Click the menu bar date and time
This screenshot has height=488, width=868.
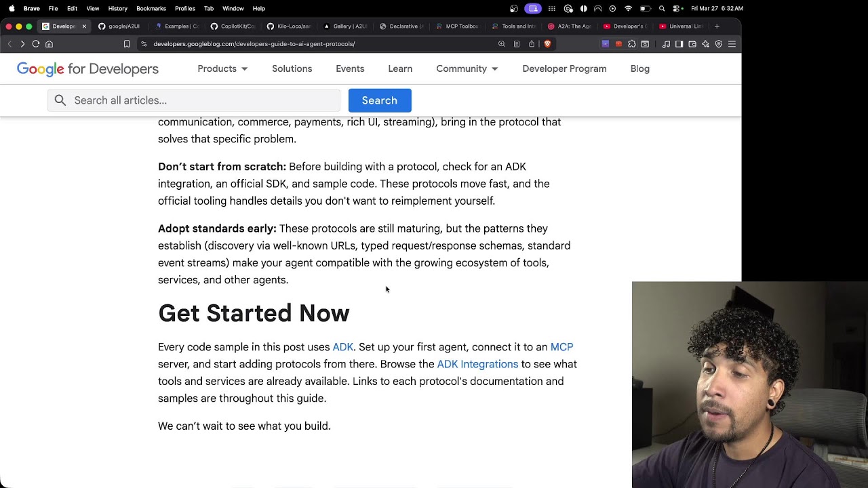pos(717,8)
